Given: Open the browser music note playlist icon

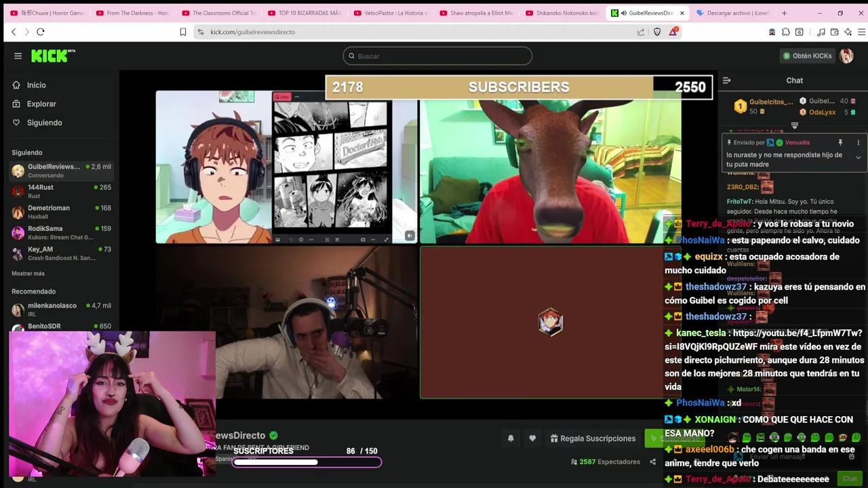Looking at the screenshot, I should pyautogui.click(x=821, y=32).
